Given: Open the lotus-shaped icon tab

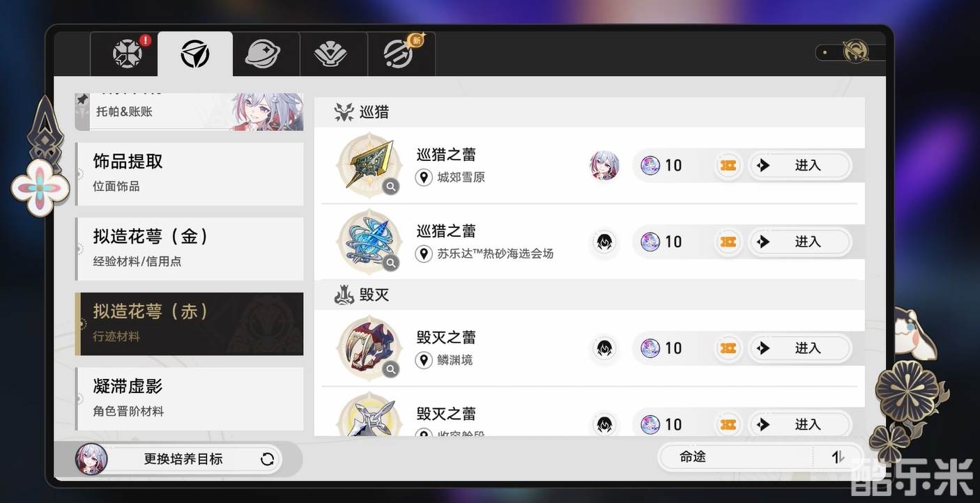Looking at the screenshot, I should click(330, 54).
